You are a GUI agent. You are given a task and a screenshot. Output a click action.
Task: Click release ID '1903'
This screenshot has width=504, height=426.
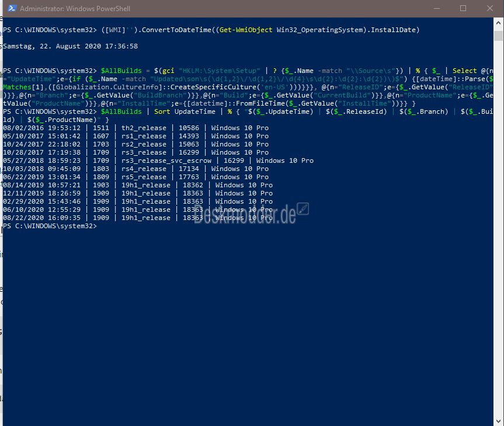click(101, 186)
